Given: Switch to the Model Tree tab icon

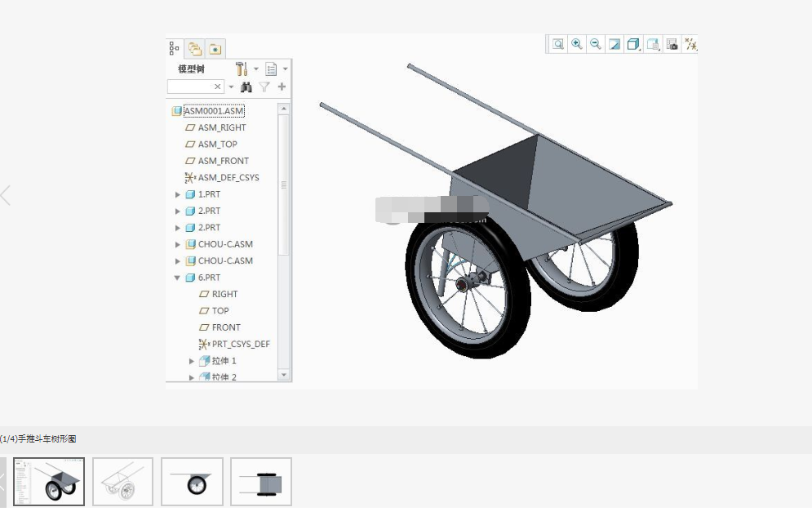Looking at the screenshot, I should tap(175, 48).
